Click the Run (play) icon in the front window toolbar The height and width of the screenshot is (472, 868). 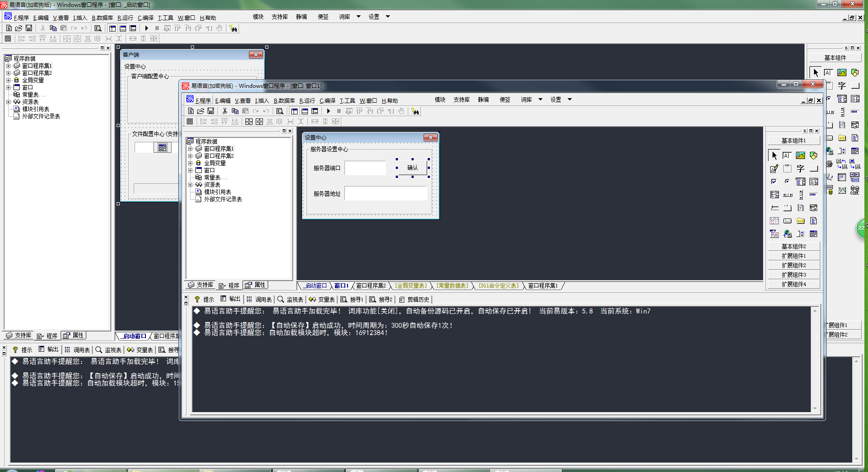coord(328,111)
